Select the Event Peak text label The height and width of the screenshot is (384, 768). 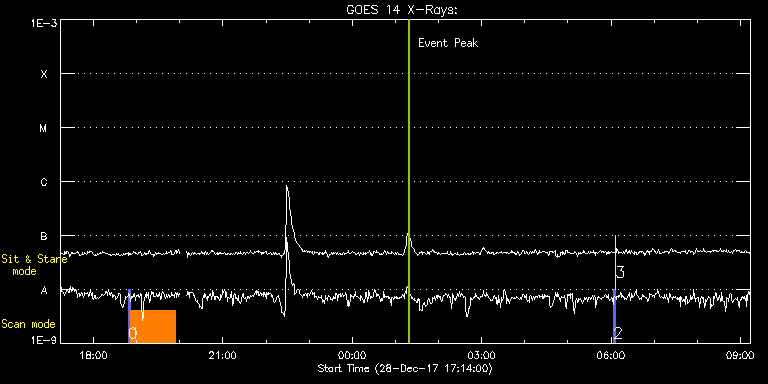[x=448, y=43]
